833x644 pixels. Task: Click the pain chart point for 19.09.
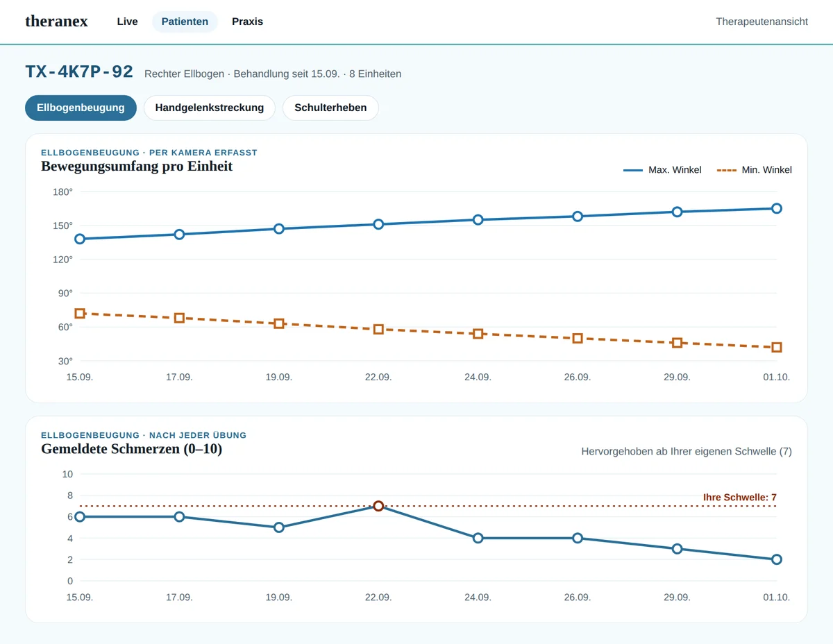279,527
